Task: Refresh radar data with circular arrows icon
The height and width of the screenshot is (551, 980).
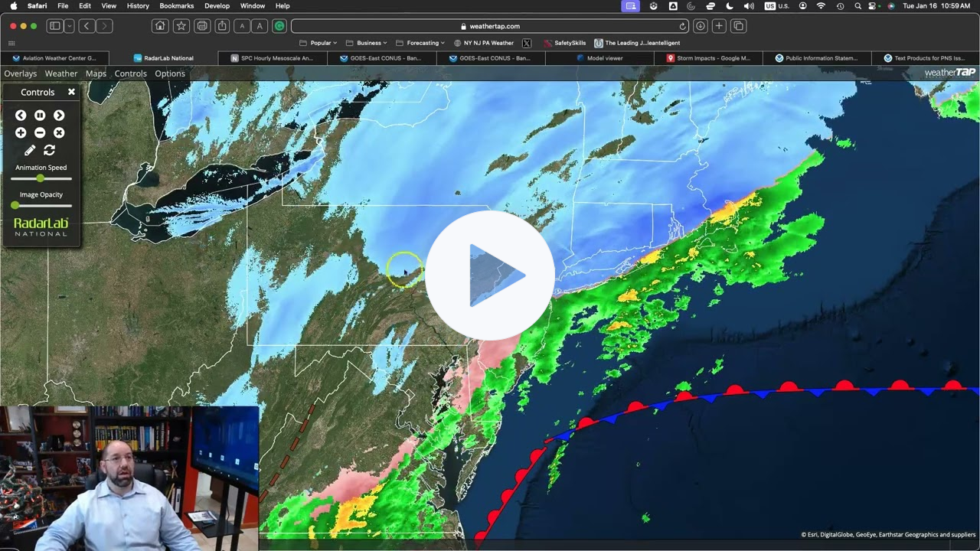Action: pyautogui.click(x=50, y=151)
